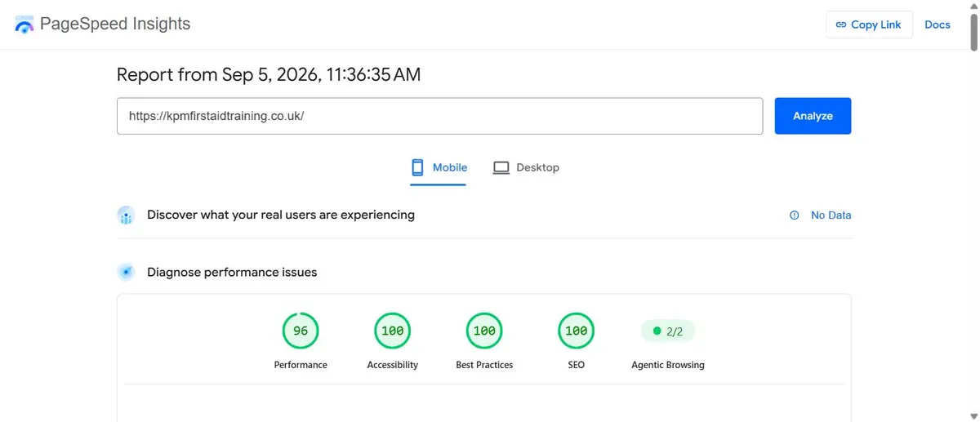Screen dimensions: 980x422
Task: Click the Analyze button
Action: (x=813, y=116)
